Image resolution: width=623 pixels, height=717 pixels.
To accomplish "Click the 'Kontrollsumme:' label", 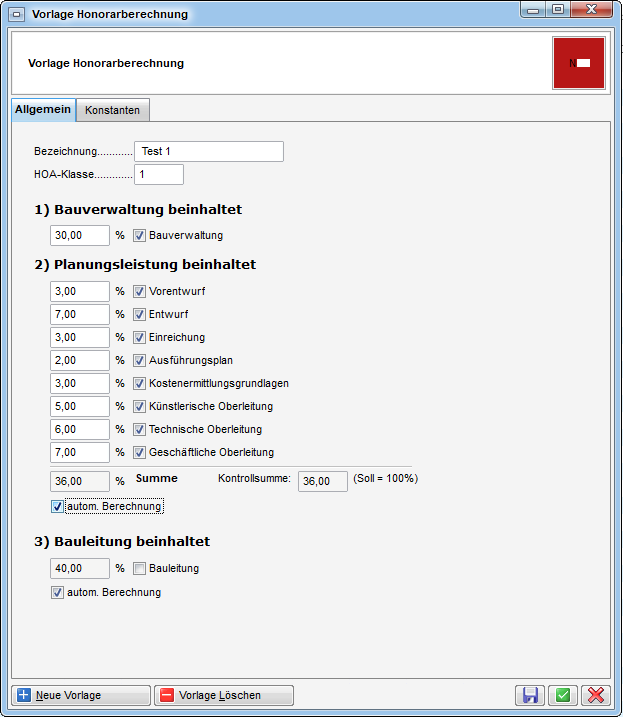I will point(254,478).
